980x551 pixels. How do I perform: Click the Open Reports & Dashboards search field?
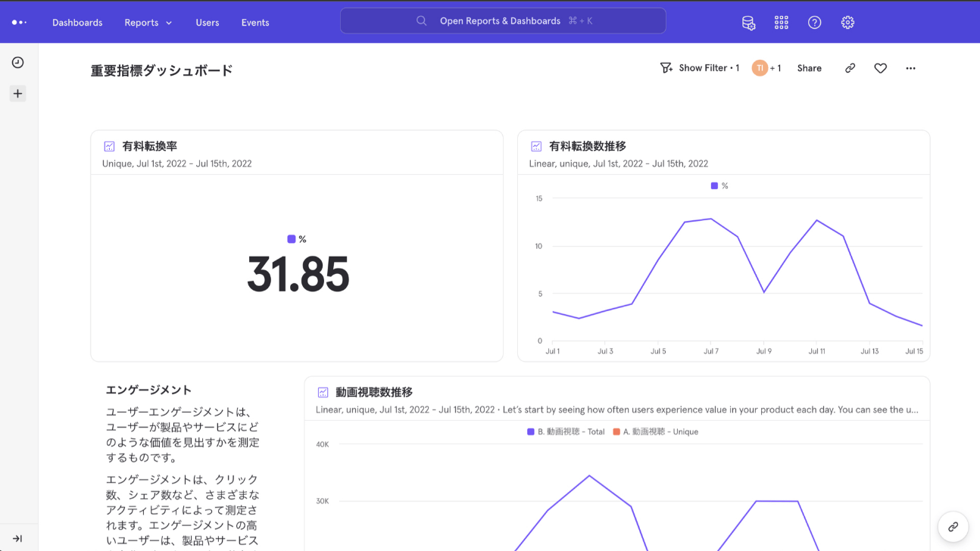click(503, 21)
